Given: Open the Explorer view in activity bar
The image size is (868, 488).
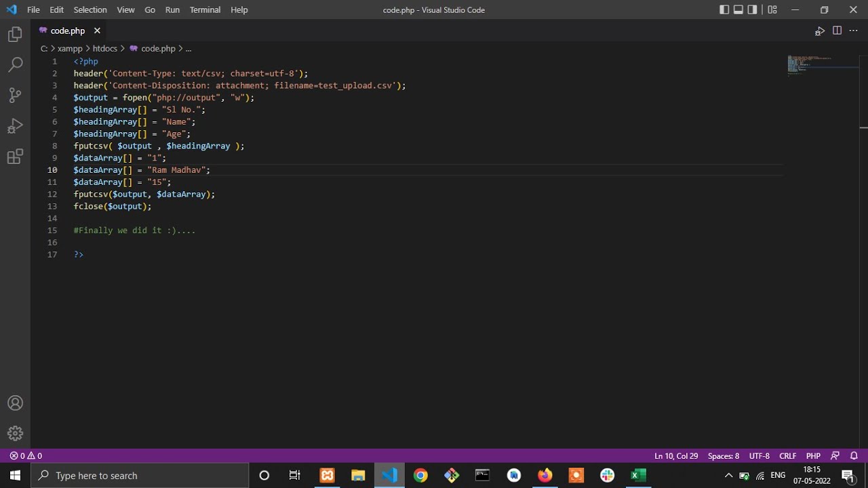Looking at the screenshot, I should point(15,35).
